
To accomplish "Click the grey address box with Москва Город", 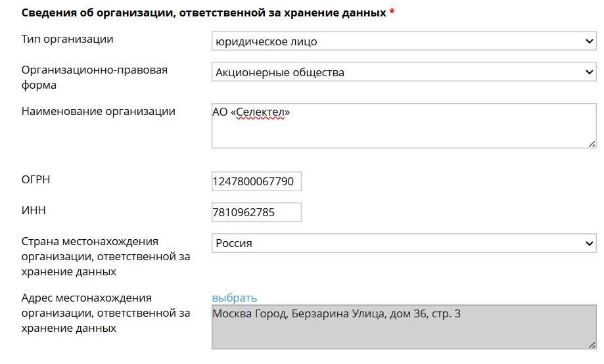I will pos(404,327).
